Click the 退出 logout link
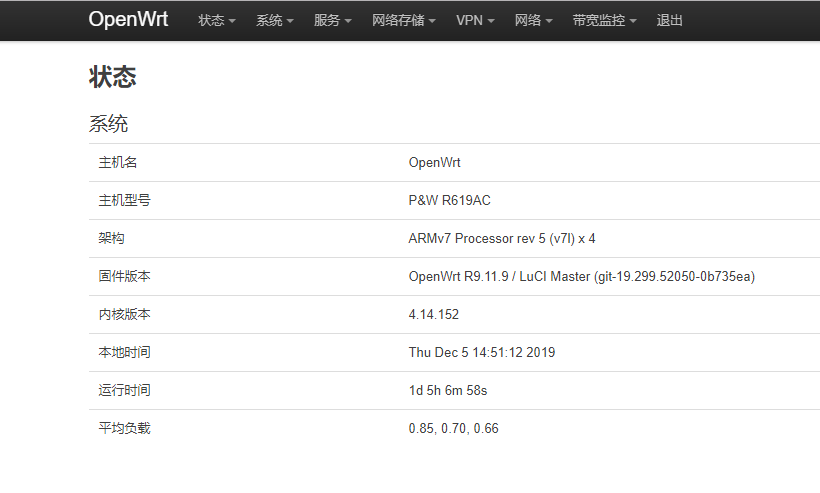The image size is (820, 493). tap(669, 20)
